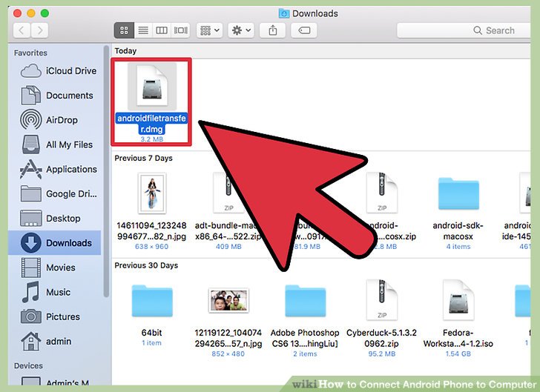Screen dimensions: 540x392
Task: Go forward with the right chevron button
Action: click(39, 30)
